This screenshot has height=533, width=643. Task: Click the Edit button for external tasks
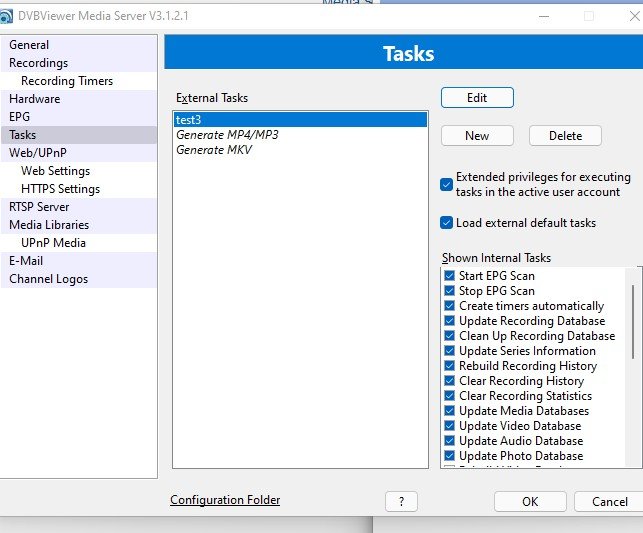(x=477, y=98)
